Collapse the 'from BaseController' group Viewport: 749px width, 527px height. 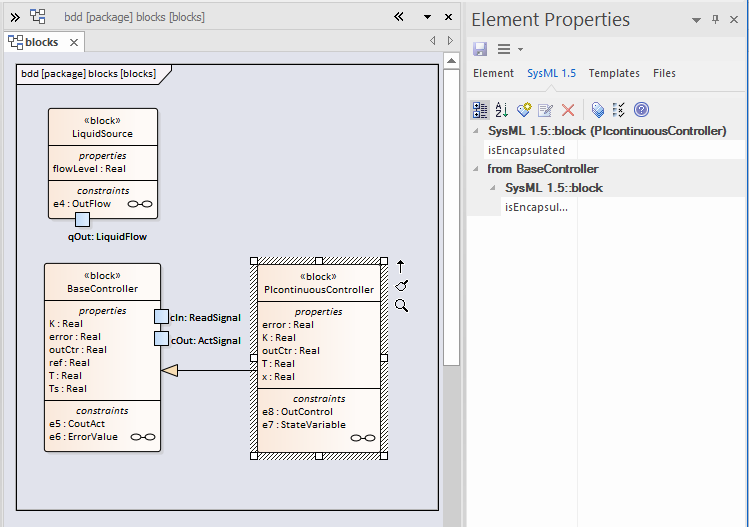click(475, 169)
